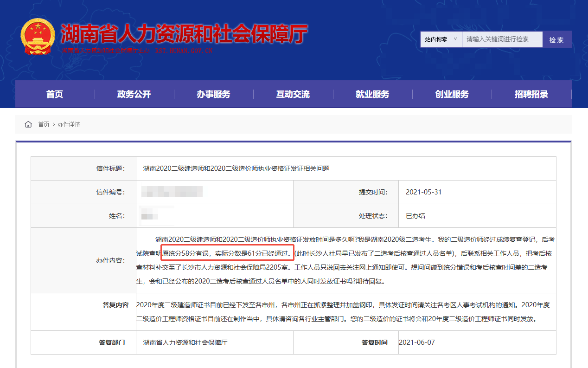
Task: Click 办件详情 in the breadcrumb
Action: pos(69,124)
